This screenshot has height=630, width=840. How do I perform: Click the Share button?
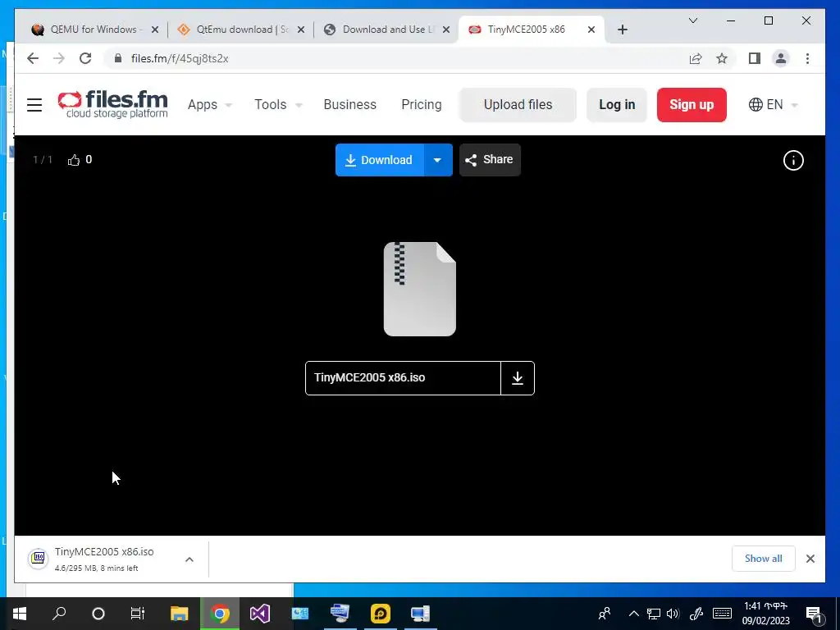coord(490,160)
